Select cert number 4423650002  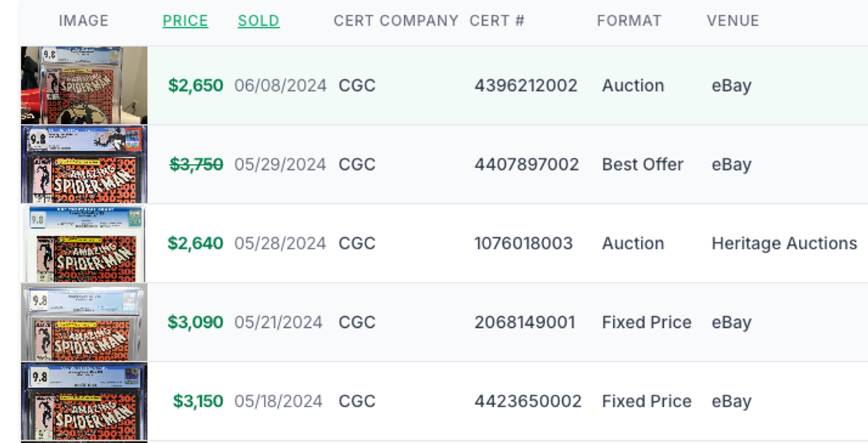tap(528, 401)
